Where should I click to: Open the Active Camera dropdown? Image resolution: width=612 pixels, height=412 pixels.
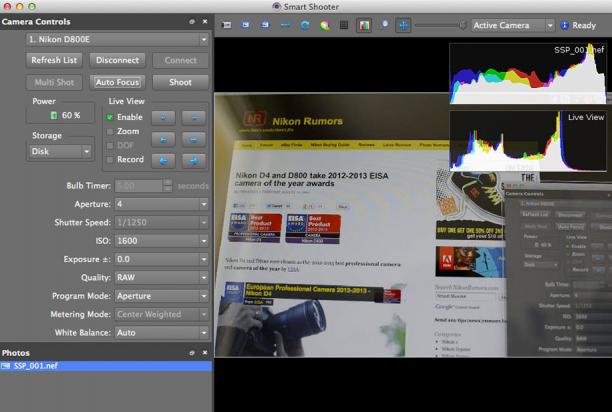513,26
